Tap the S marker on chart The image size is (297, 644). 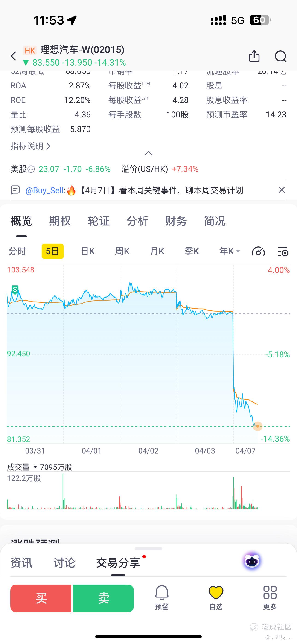click(x=15, y=290)
